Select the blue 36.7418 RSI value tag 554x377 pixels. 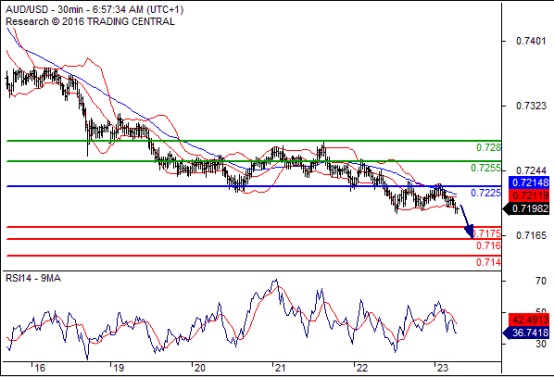click(x=526, y=332)
